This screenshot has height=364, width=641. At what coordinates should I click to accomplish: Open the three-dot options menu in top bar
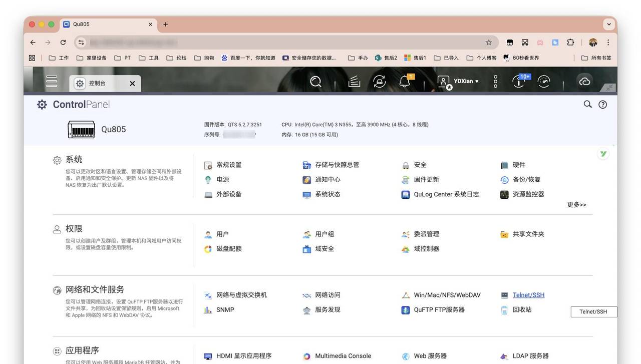pyautogui.click(x=494, y=81)
